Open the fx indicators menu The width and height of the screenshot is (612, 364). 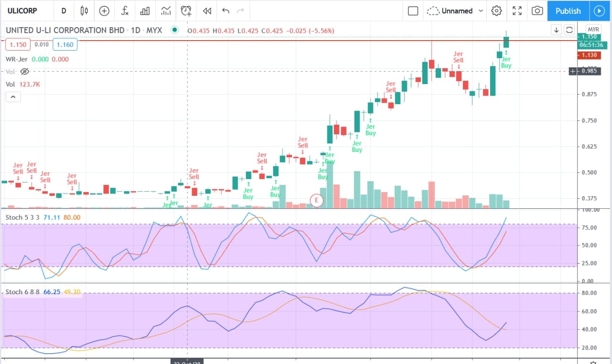coord(125,11)
